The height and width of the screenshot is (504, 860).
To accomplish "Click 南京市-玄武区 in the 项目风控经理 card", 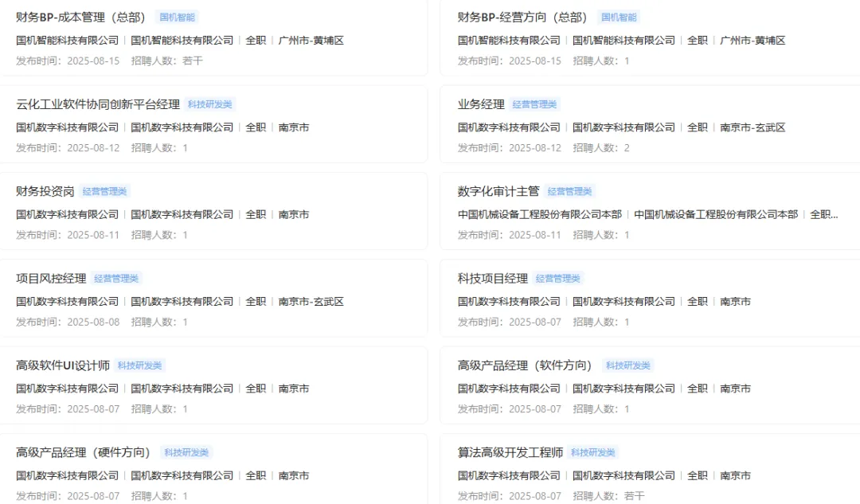I will [311, 302].
